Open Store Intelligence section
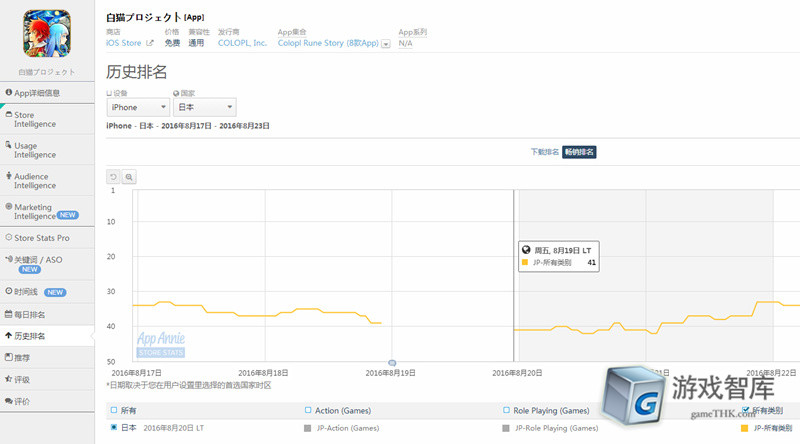The height and width of the screenshot is (444, 800). click(x=47, y=119)
